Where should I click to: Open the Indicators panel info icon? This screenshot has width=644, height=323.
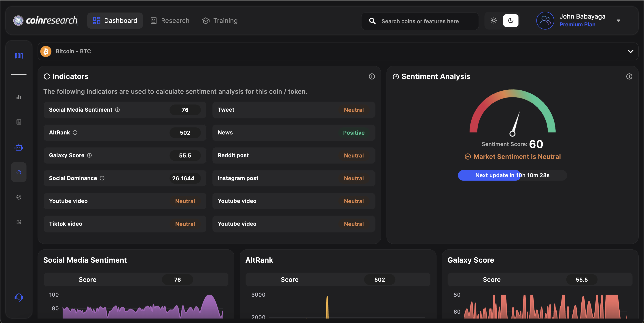372,76
